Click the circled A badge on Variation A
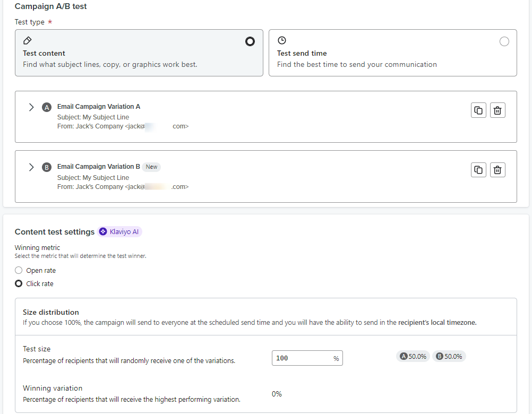Viewport: 532px width, 414px height. 47,107
